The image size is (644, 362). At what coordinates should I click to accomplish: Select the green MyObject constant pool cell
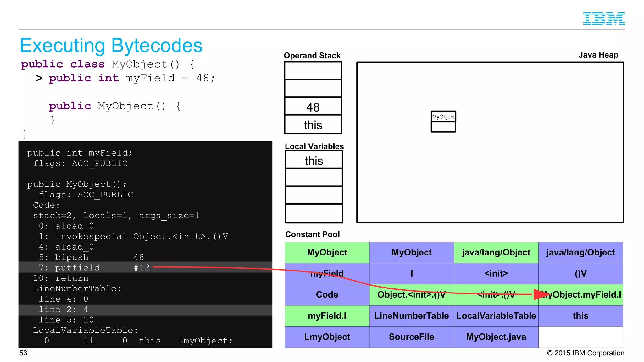[x=327, y=253]
